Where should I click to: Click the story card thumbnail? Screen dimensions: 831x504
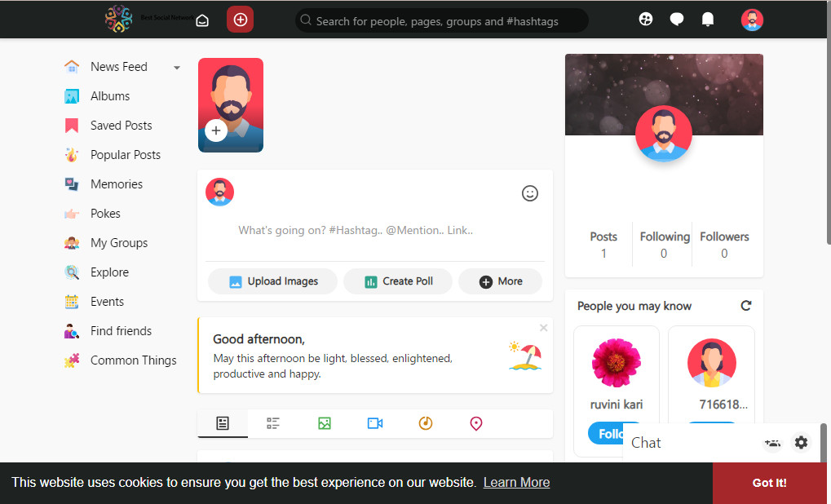[231, 105]
